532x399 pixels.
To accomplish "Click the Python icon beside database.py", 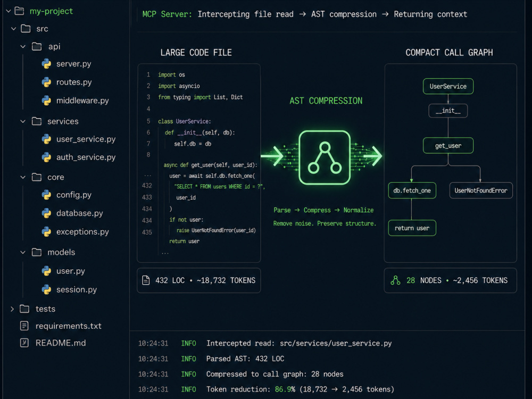I will 46,213.
